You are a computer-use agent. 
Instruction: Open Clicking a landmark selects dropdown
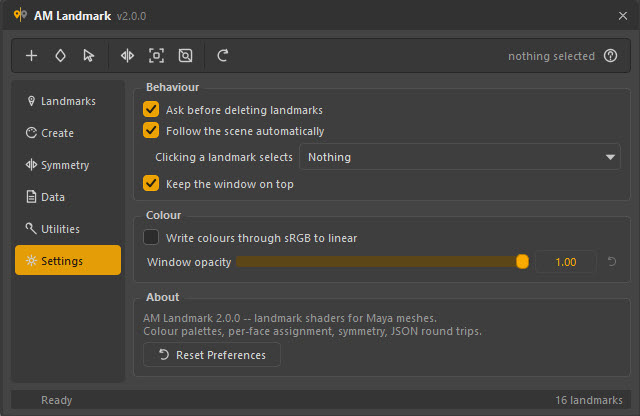(x=460, y=157)
